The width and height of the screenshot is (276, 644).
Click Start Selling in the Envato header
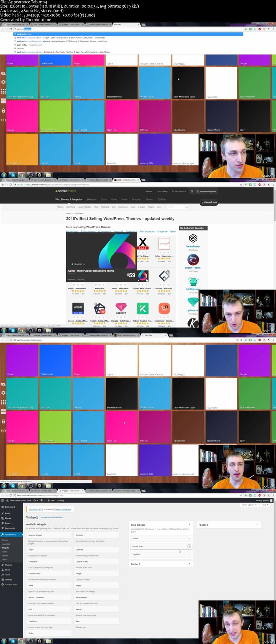tap(162, 191)
